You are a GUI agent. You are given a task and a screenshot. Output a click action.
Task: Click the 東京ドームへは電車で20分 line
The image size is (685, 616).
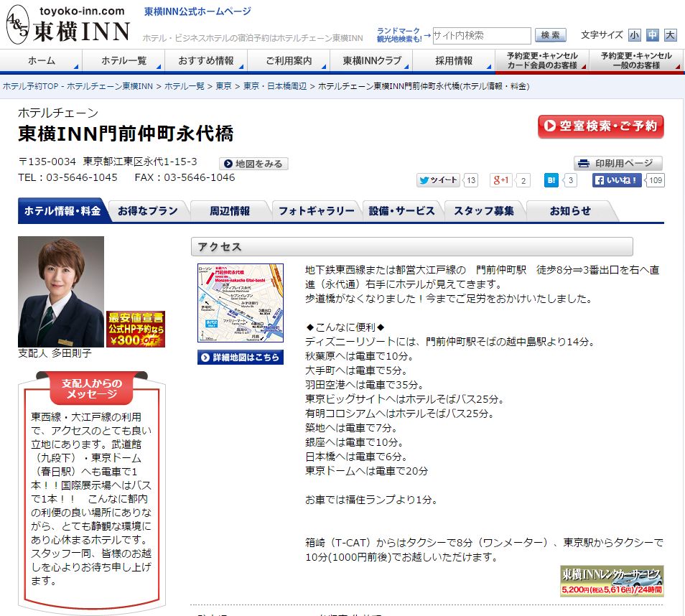tap(366, 471)
